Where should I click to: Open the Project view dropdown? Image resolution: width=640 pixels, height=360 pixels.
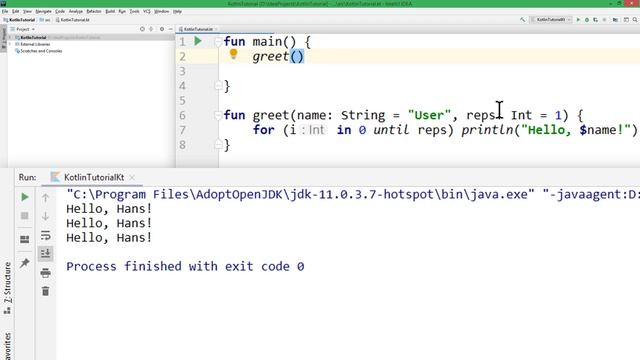pos(23,29)
